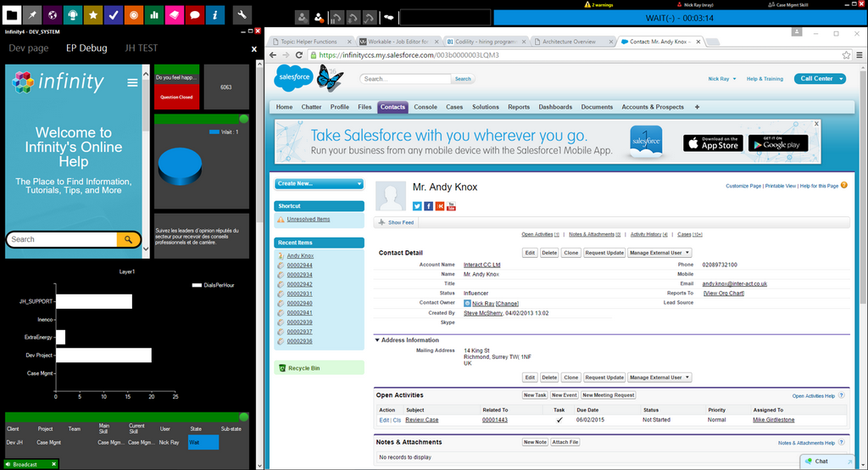Add a tab with the plus icon
Image resolution: width=868 pixels, height=470 pixels.
(x=697, y=107)
